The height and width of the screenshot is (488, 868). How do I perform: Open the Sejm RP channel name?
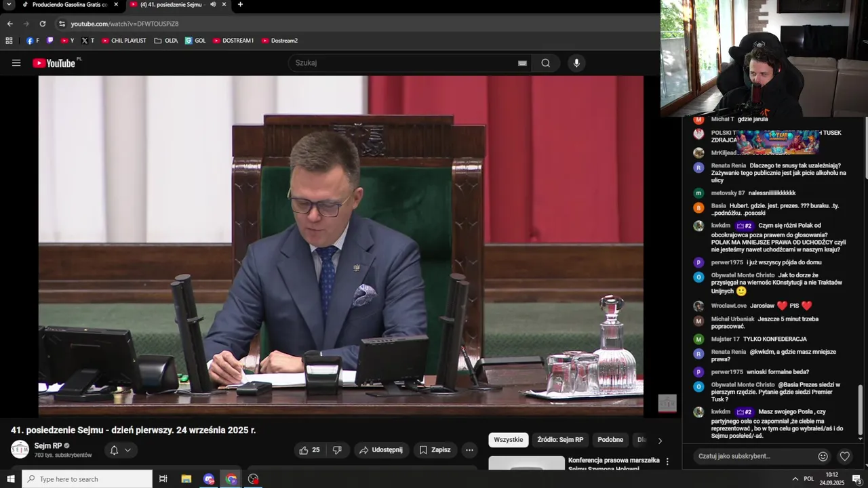48,446
